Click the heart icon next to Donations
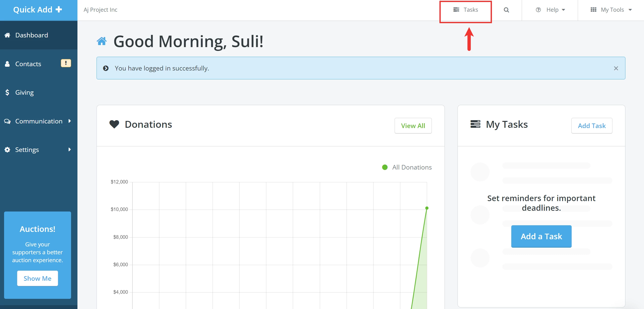This screenshot has height=309, width=644. click(x=114, y=124)
